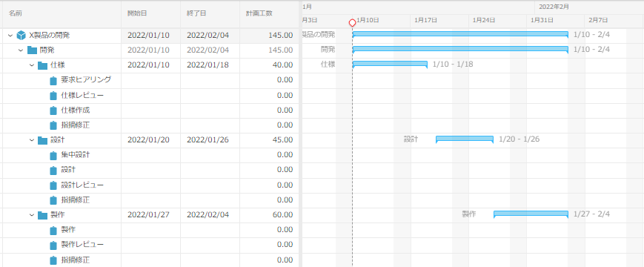
Task: Collapse the 設計 folder chevron
Action: click(x=32, y=140)
